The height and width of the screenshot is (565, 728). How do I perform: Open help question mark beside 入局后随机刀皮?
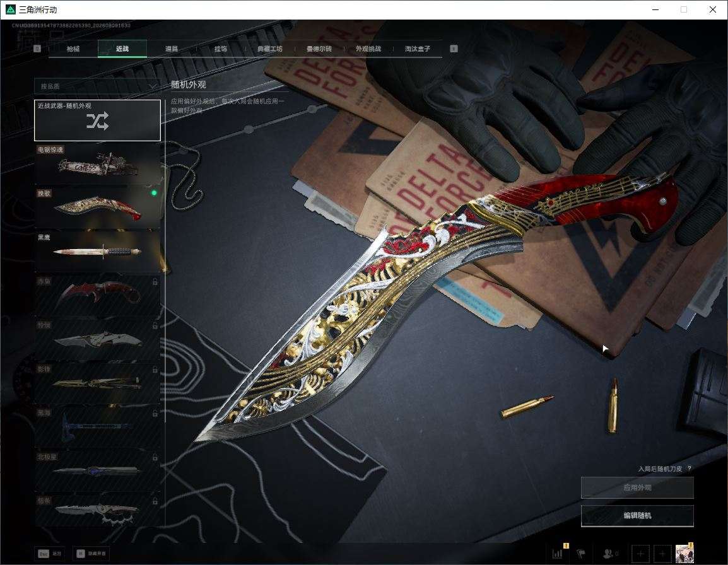pyautogui.click(x=689, y=469)
